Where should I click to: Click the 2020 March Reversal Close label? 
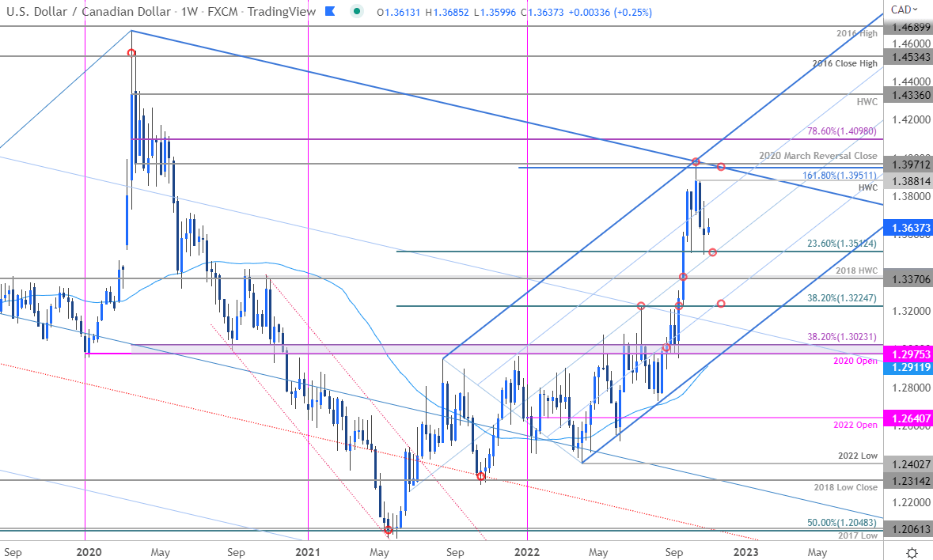(x=818, y=156)
